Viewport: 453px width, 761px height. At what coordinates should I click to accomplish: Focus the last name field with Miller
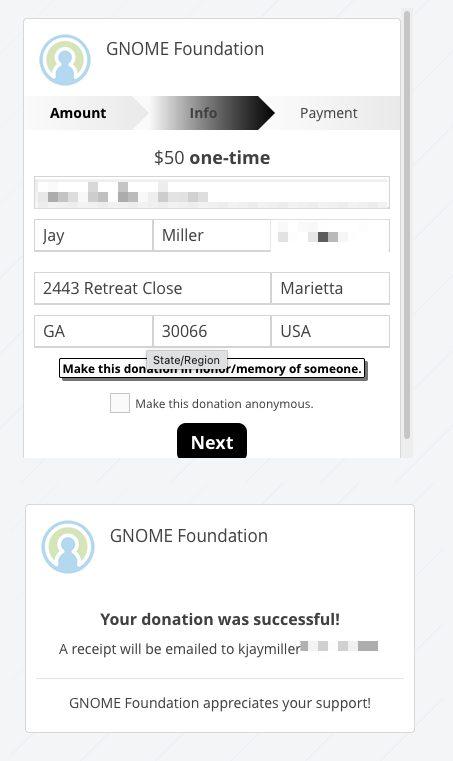point(212,235)
